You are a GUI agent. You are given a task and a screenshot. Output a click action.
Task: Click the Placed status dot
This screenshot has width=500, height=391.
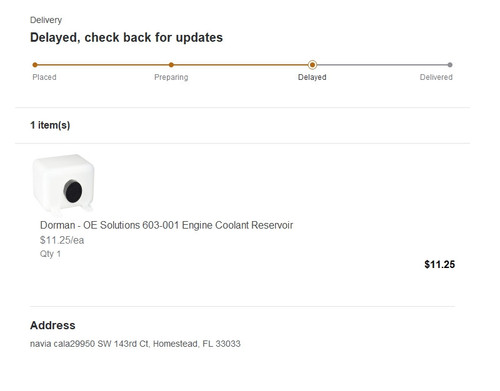click(x=35, y=65)
